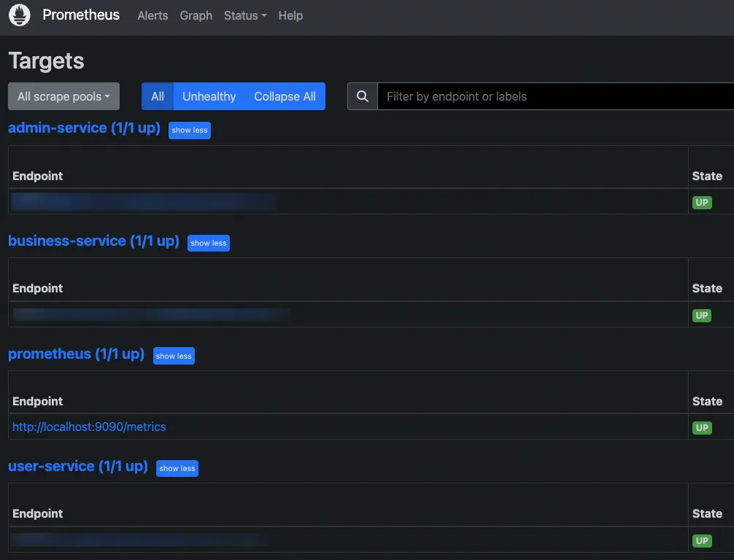
Task: Click the UP badge for business-service
Action: point(702,315)
